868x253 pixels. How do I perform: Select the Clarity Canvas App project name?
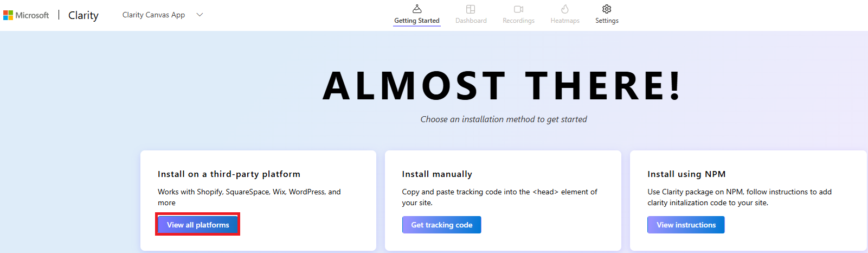click(x=153, y=15)
